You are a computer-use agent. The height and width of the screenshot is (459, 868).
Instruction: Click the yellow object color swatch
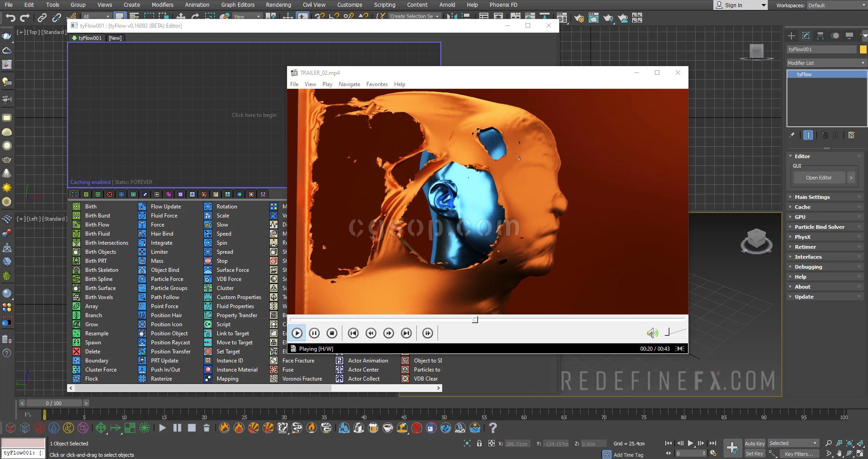(863, 49)
